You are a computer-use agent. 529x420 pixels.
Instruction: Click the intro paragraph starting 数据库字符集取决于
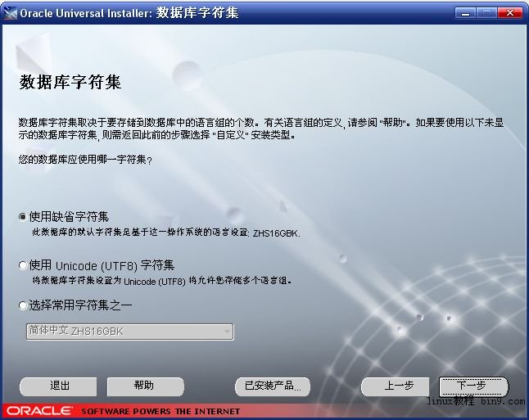(261, 129)
